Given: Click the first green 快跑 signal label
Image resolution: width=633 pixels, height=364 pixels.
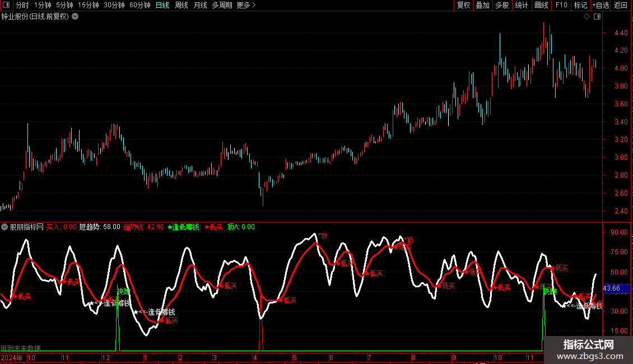Looking at the screenshot, I should coord(124,291).
